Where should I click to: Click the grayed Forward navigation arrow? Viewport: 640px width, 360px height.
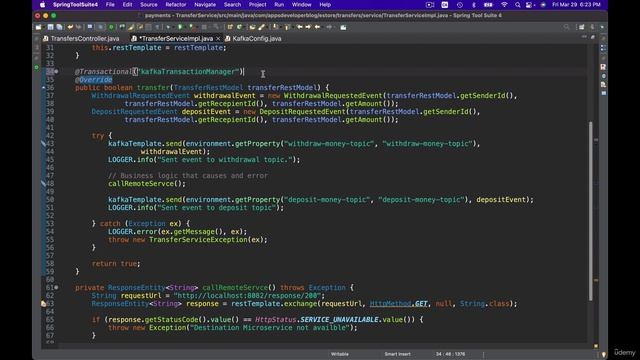coord(329,27)
